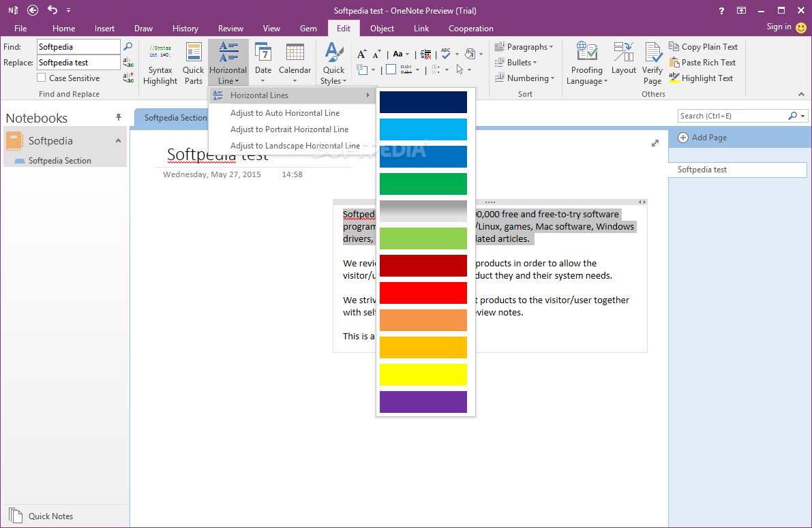Screen dimensions: 812x528
Task: Choose Adjust to Landscape Horizontal Line
Action: click(x=295, y=146)
